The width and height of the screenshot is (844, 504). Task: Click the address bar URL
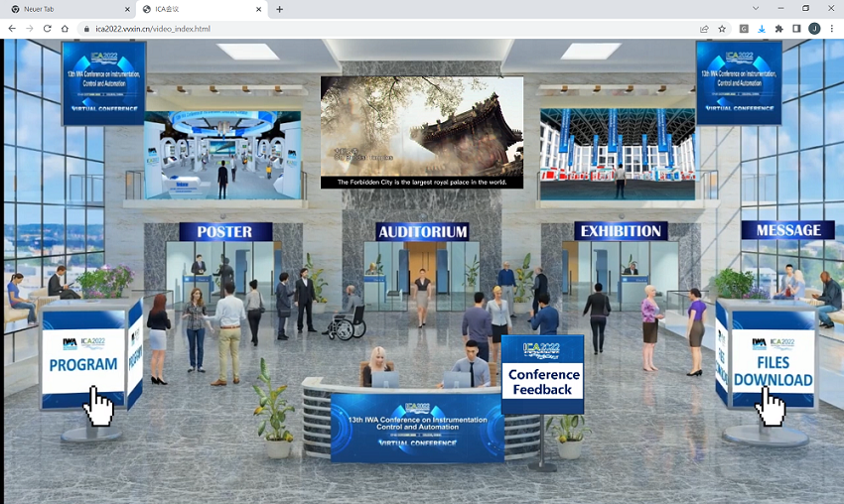click(x=153, y=29)
